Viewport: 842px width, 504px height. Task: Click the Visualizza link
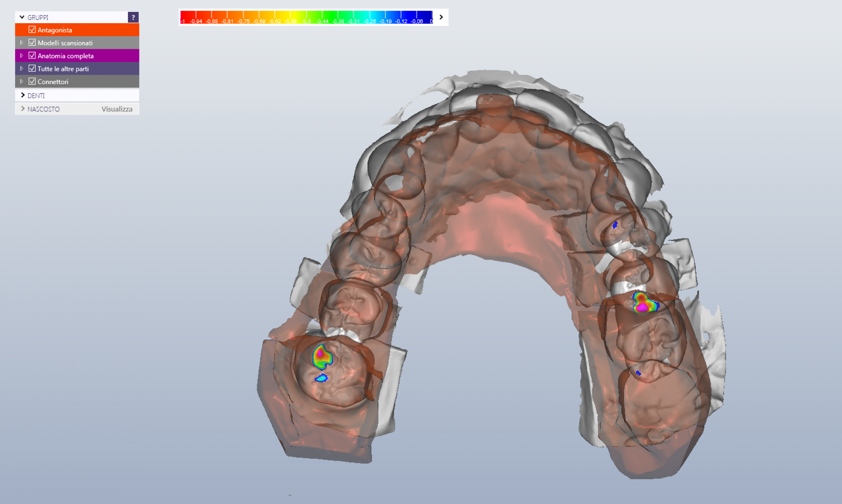coord(117,109)
